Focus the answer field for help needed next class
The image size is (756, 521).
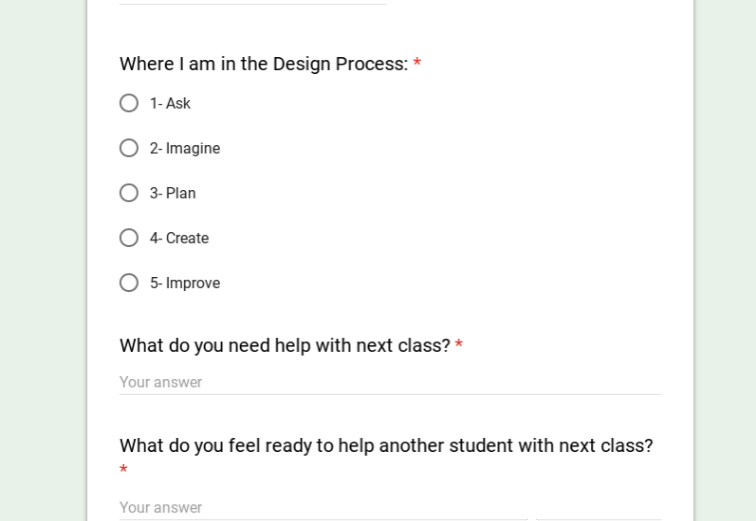[x=390, y=382]
